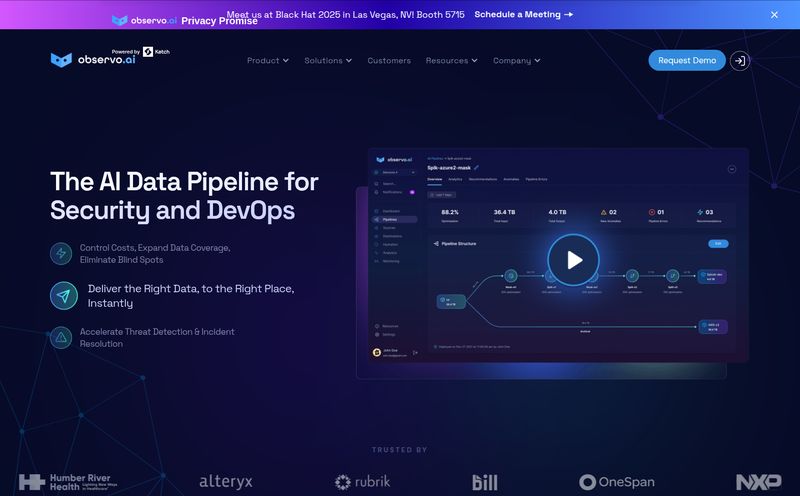
Task: Click the Pipeline Structure heading in preview
Action: click(458, 243)
